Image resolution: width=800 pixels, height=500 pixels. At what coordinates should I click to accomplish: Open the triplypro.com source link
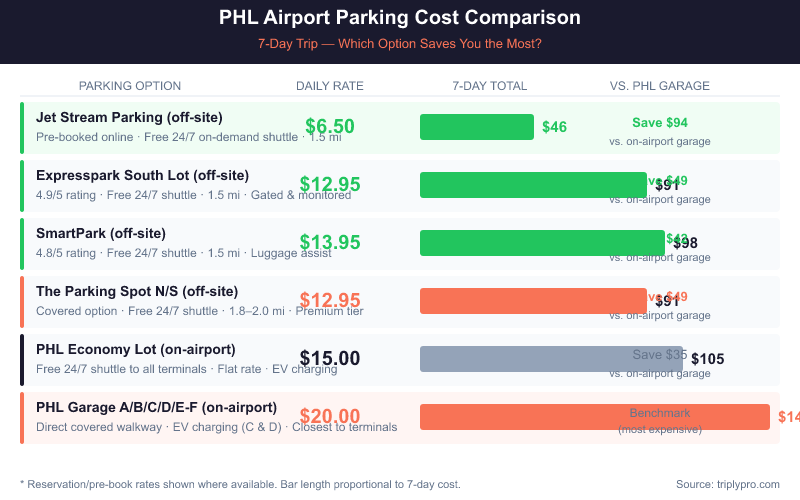(741, 484)
